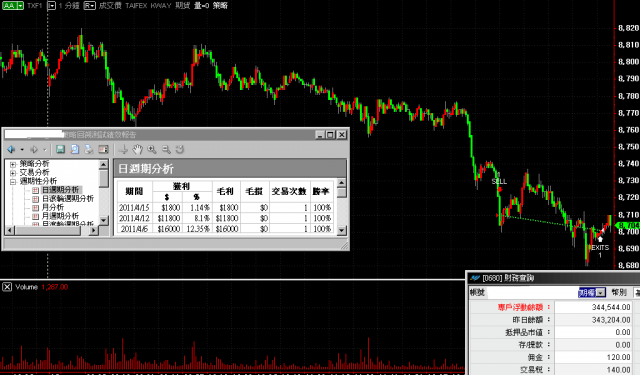Click tree panel vertical scroll up arrow
640x375 pixels.
104,164
